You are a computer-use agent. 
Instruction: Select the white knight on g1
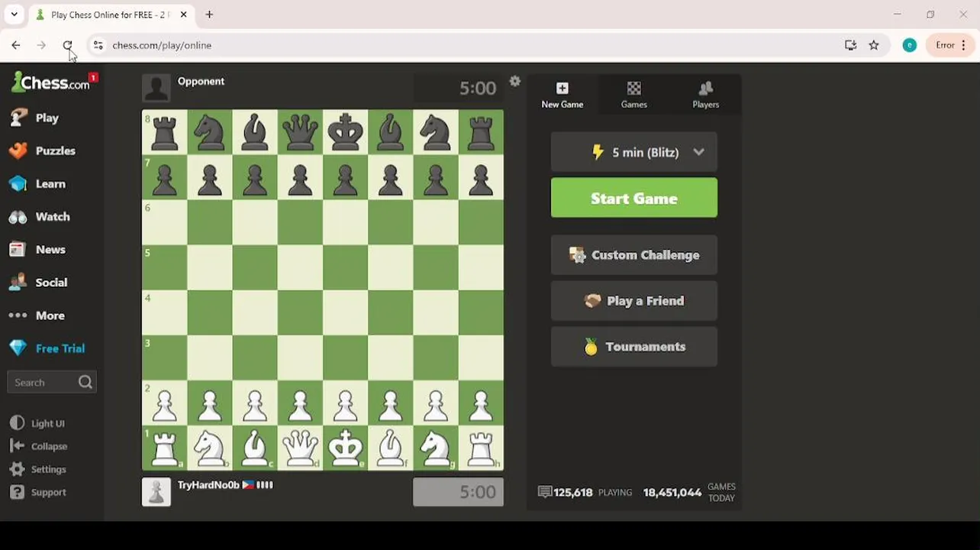tap(436, 448)
